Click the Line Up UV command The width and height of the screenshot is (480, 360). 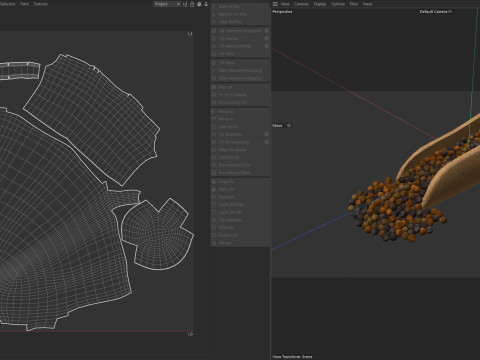[240, 127]
